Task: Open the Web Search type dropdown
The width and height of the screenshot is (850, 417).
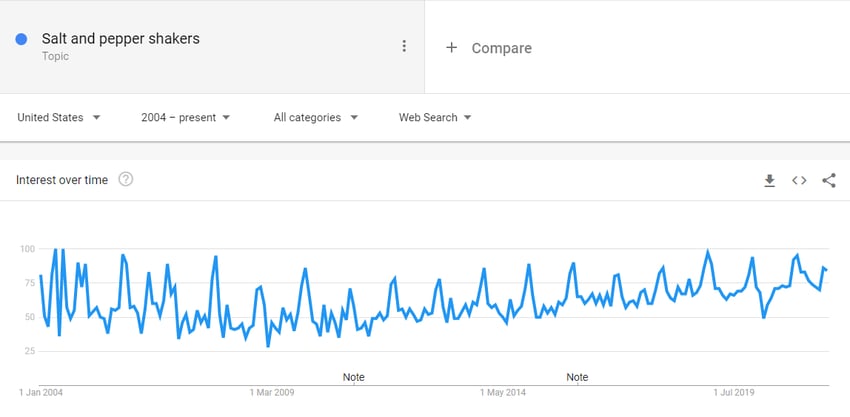Action: click(435, 118)
